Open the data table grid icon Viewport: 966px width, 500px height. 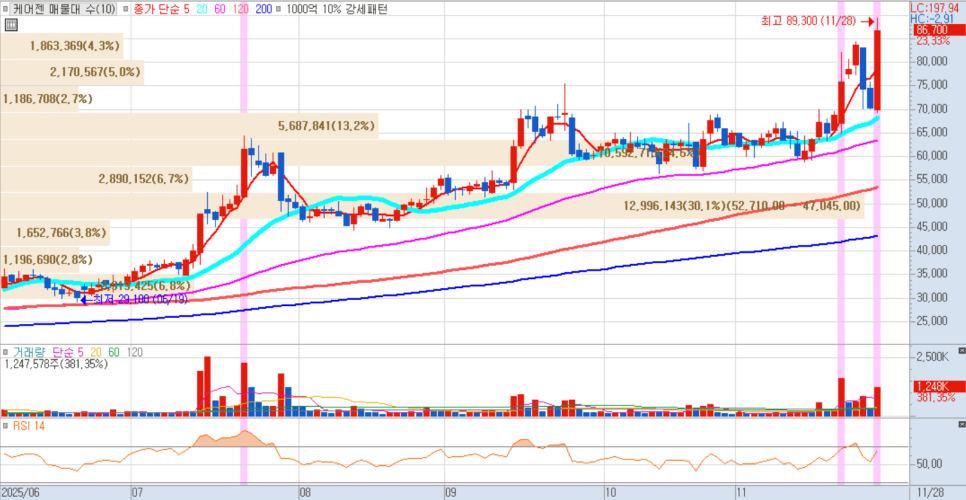(10, 25)
